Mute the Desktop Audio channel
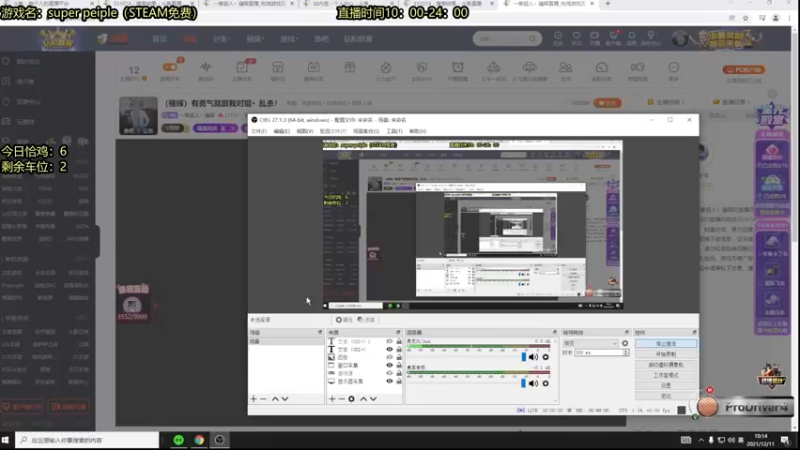The image size is (800, 450). (x=533, y=383)
